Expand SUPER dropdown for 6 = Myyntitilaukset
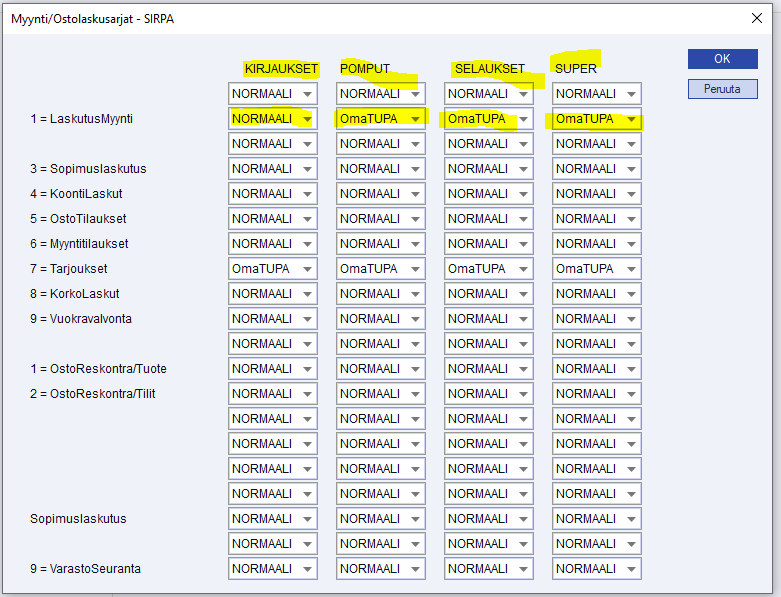Image resolution: width=781 pixels, height=597 pixels. point(630,244)
